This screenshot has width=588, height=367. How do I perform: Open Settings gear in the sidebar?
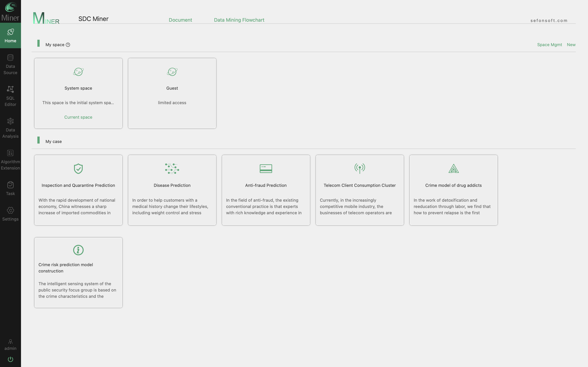(10, 210)
